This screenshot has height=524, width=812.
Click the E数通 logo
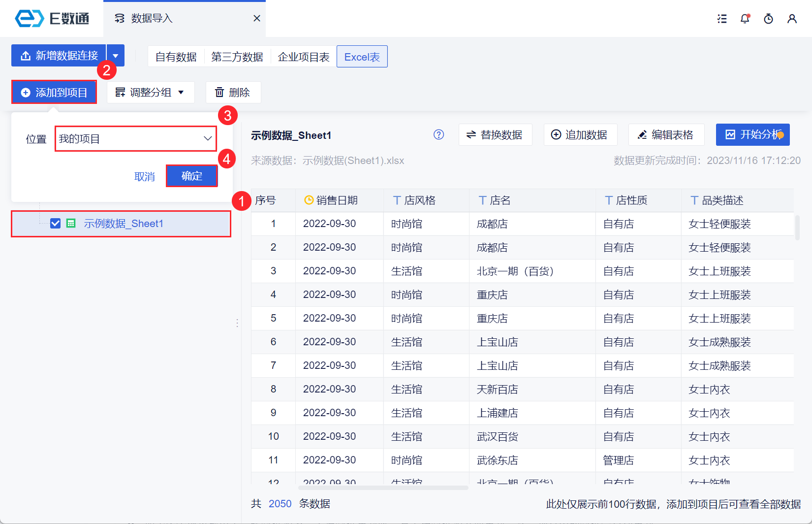click(52, 19)
